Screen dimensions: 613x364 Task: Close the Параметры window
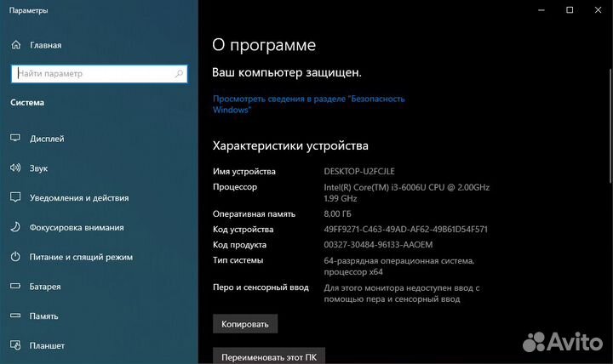pos(599,10)
